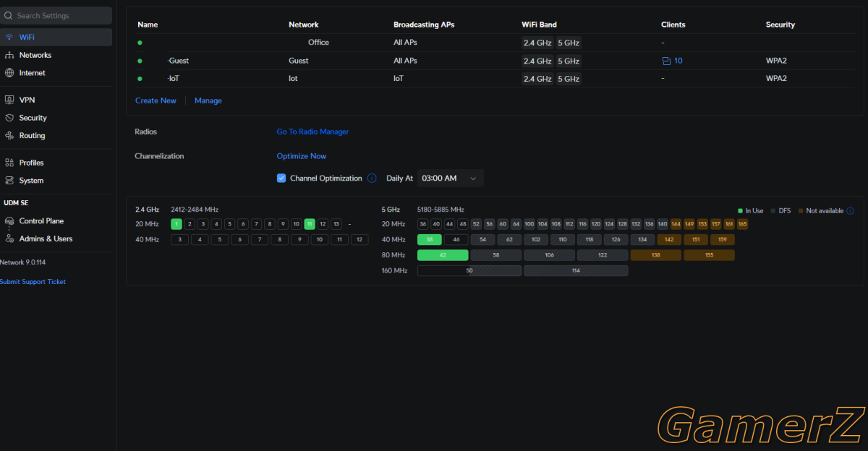
Task: Click the Security column header
Action: [780, 25]
